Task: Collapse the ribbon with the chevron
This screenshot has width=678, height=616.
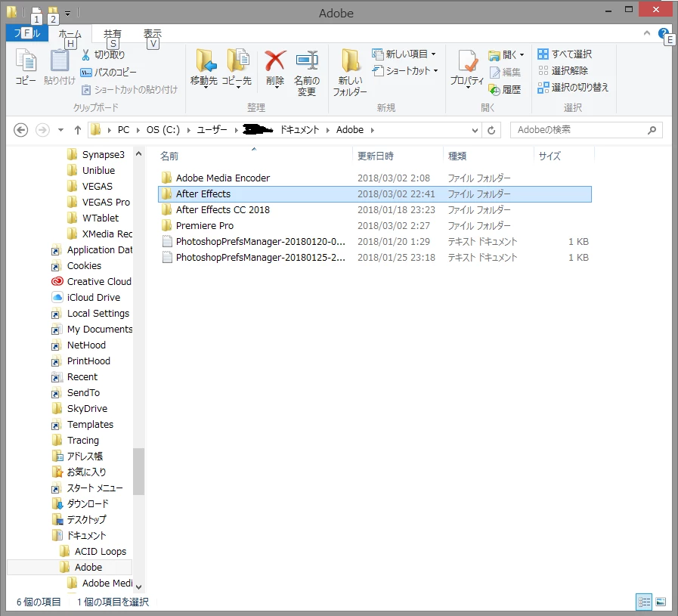Action: [647, 33]
